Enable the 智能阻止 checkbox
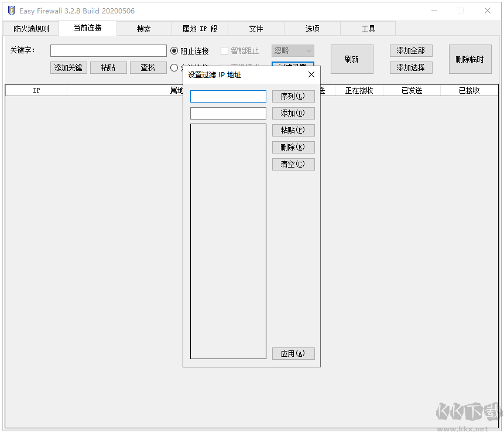Viewport: 504px width, 433px height. tap(224, 50)
